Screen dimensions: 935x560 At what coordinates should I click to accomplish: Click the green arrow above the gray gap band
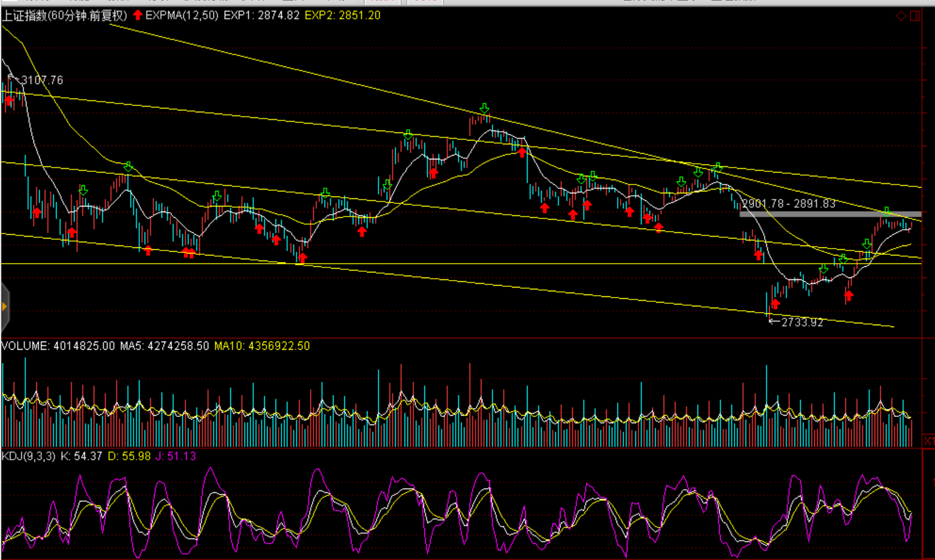887,211
